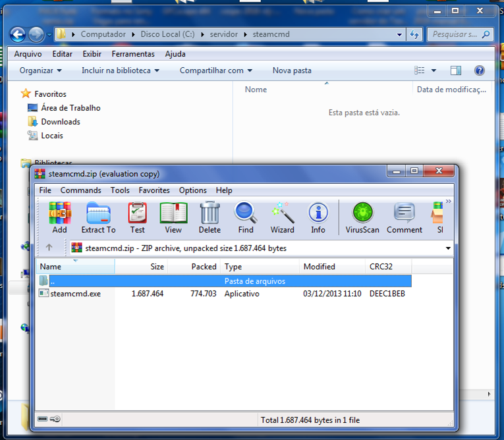This screenshot has height=440, width=504.
Task: Click the Explorer help question icon
Action: 479,70
